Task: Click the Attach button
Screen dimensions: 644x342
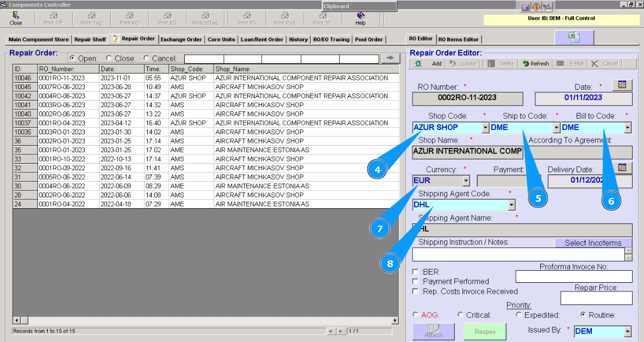Action: [x=433, y=331]
